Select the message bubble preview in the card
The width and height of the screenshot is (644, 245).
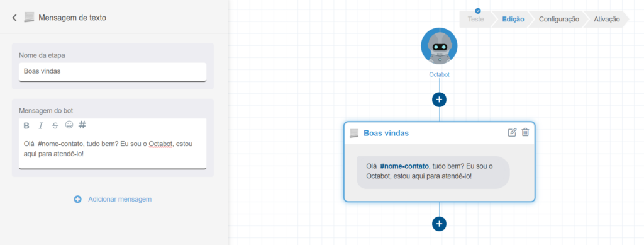point(433,172)
